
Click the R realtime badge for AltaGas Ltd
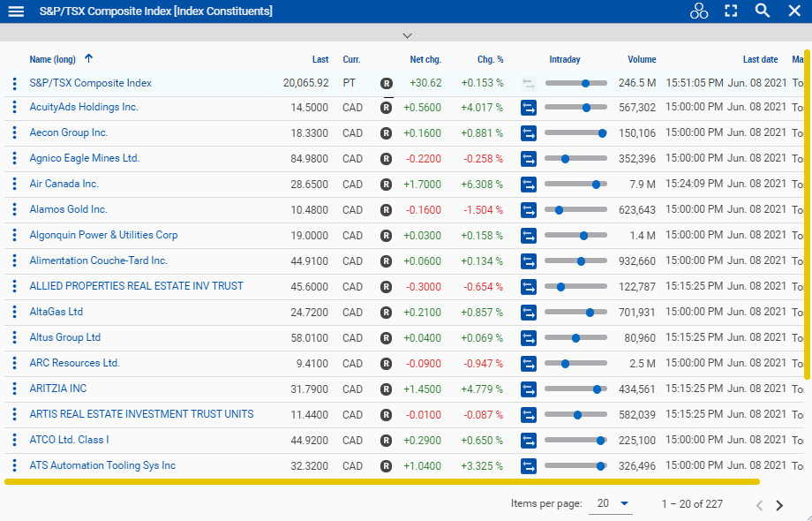pos(386,313)
